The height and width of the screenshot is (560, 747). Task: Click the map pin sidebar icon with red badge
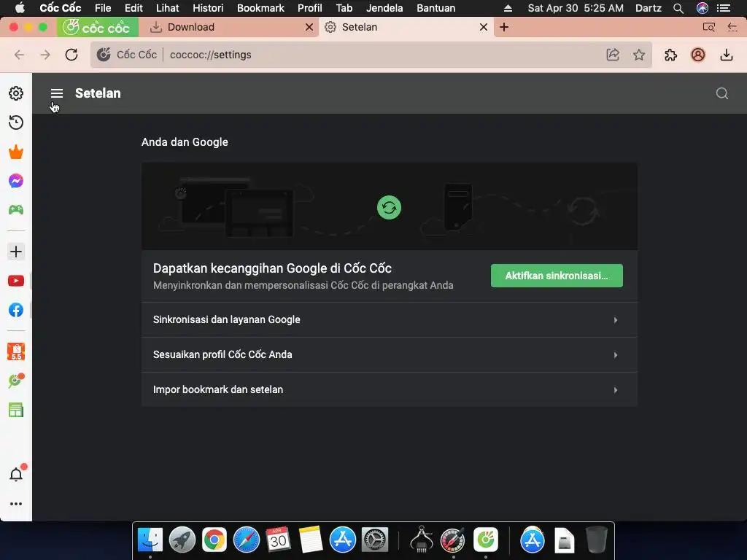16,381
